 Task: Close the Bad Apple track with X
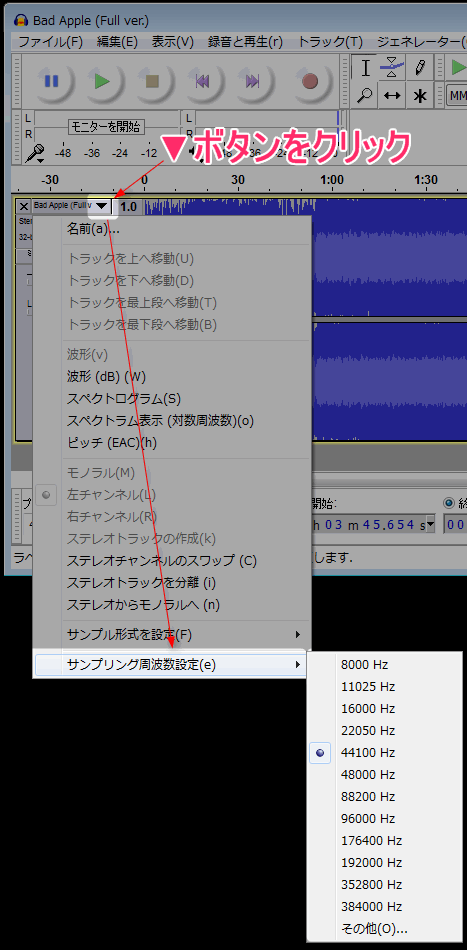[24, 206]
